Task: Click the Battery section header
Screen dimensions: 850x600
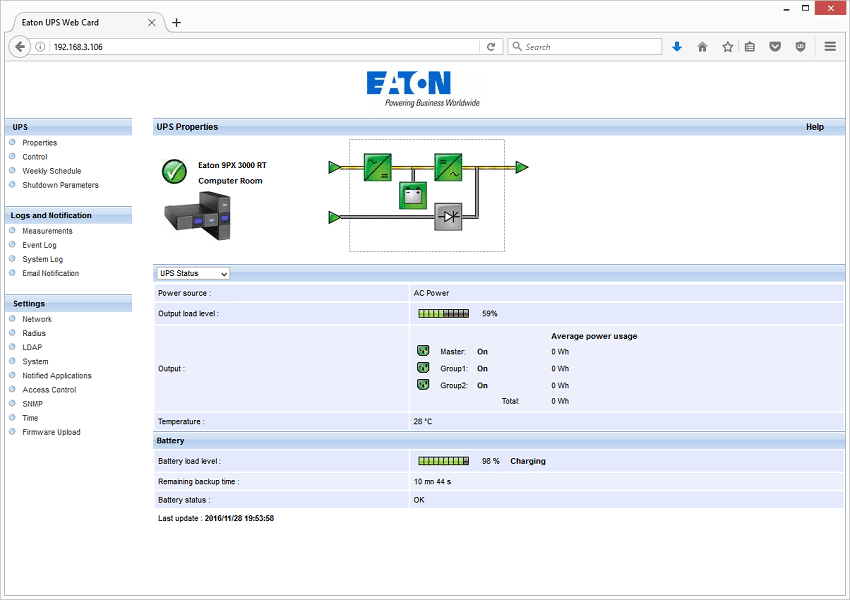Action: click(499, 441)
